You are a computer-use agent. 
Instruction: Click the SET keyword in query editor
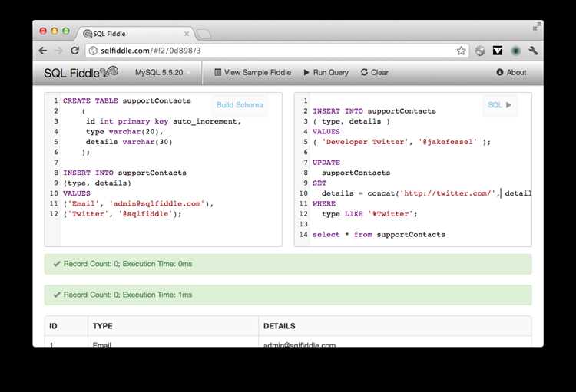pyautogui.click(x=319, y=183)
